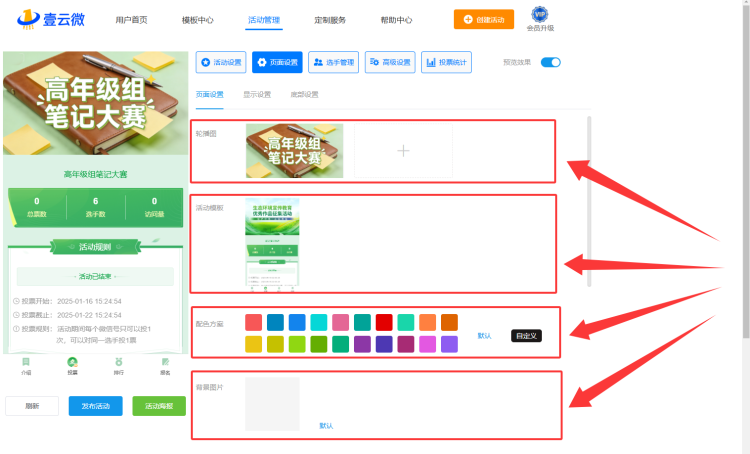Tap the 投票 icon in preview footer
The height and width of the screenshot is (454, 750).
tap(72, 366)
